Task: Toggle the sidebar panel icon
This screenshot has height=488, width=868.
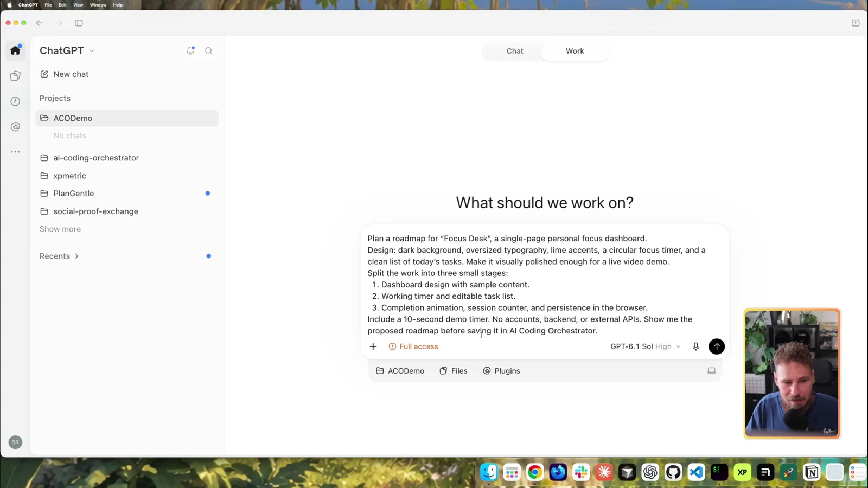Action: 79,23
